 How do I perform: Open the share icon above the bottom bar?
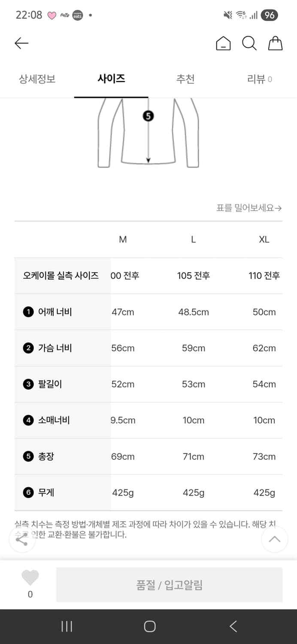coord(22,539)
